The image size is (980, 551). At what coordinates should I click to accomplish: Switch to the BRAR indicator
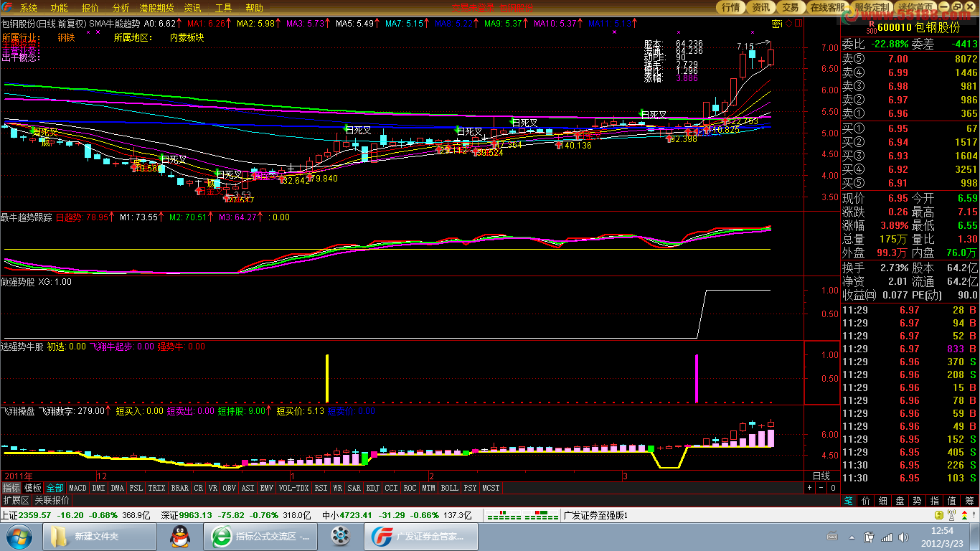click(x=180, y=488)
